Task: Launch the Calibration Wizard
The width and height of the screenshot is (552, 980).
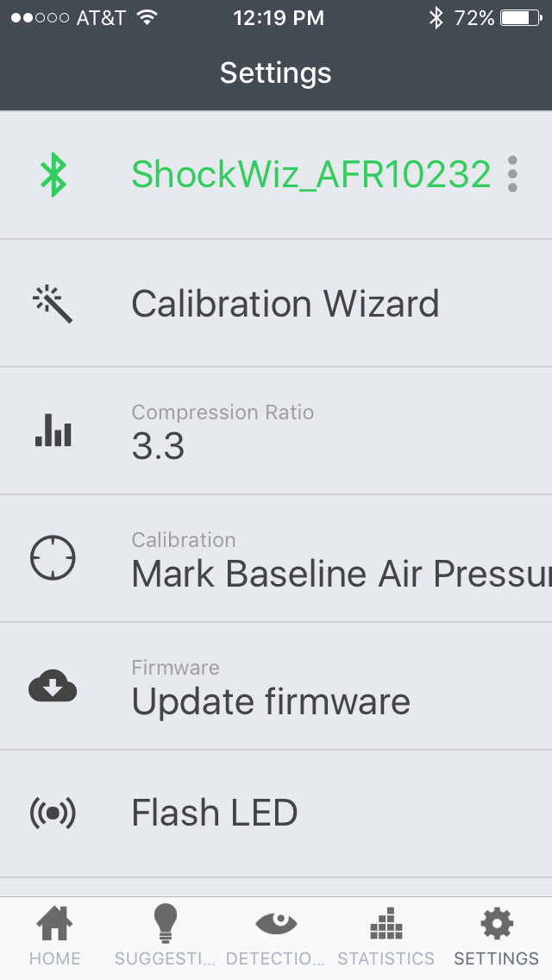Action: point(285,304)
